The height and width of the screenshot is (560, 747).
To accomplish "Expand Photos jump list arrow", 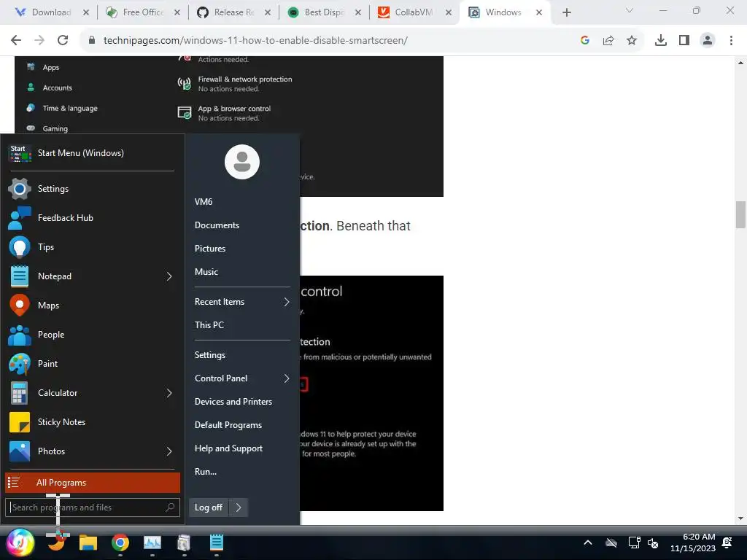I will click(169, 451).
